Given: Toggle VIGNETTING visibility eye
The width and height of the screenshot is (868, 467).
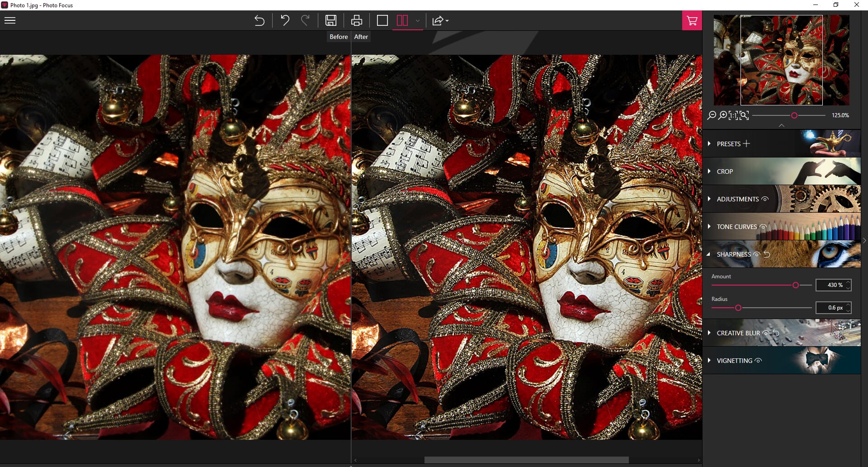Looking at the screenshot, I should [x=759, y=360].
